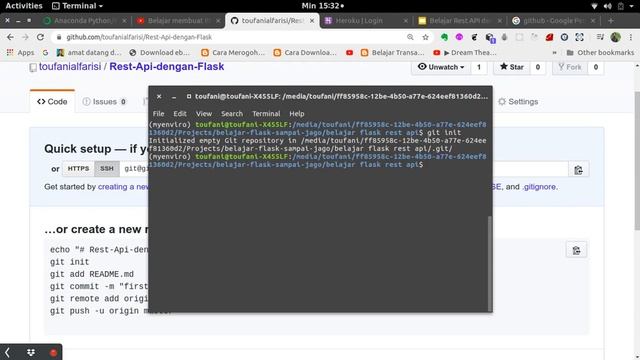The image size is (640, 360).
Task: Click the Dropbox icon in the bottom panel
Action: [x=31, y=353]
